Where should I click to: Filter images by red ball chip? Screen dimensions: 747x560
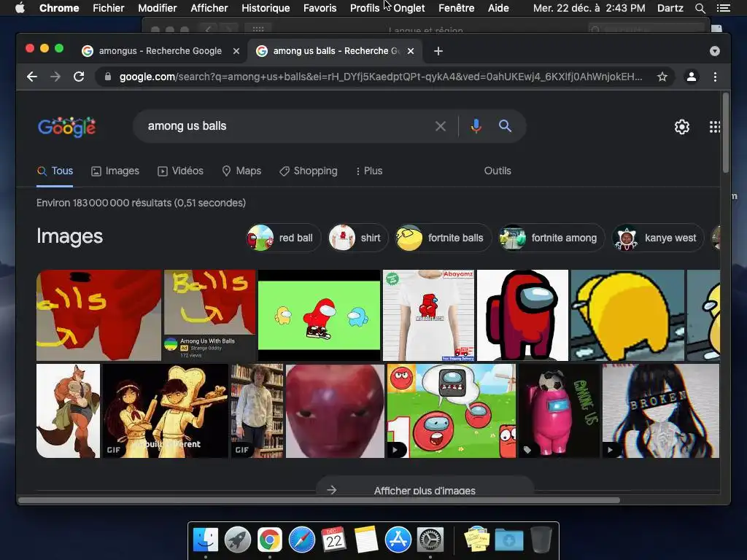[284, 238]
